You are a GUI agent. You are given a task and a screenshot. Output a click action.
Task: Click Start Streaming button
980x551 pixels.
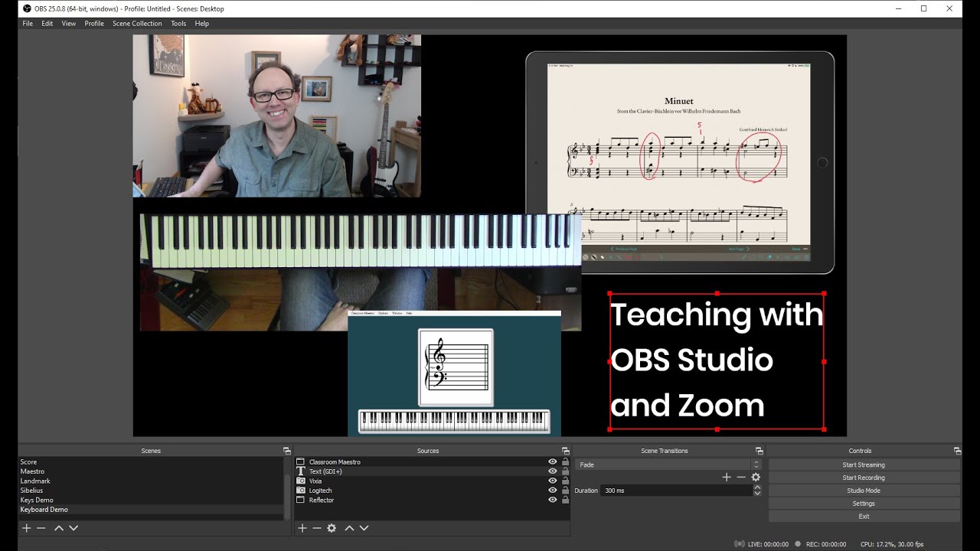click(x=864, y=465)
